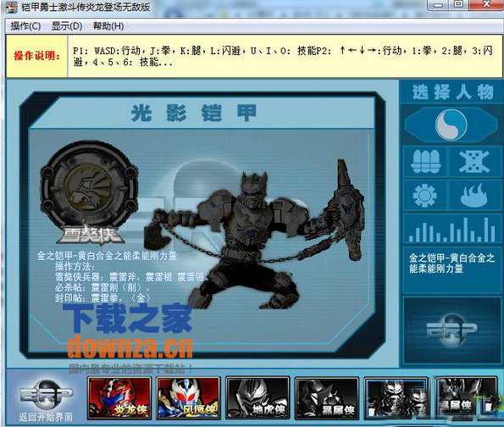Image resolution: width=504 pixels, height=427 pixels.
Task: Select the 炎龙侠 character thumbnail
Action: (119, 398)
